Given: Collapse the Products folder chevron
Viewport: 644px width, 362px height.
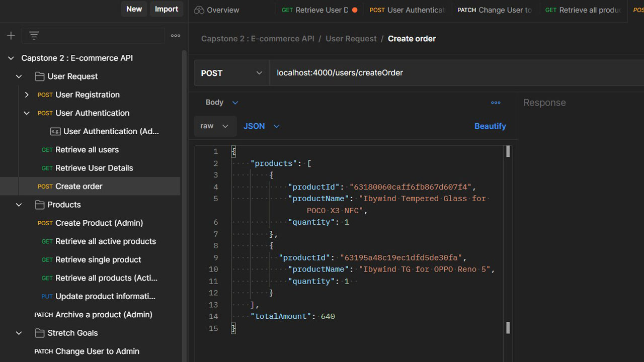Looking at the screenshot, I should (19, 205).
